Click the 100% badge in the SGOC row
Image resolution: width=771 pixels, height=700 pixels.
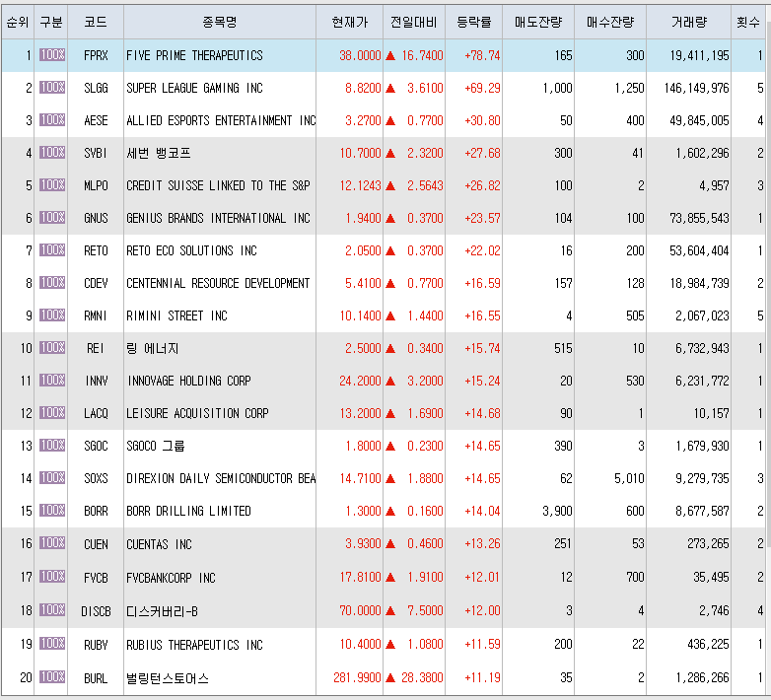pyautogui.click(x=52, y=445)
